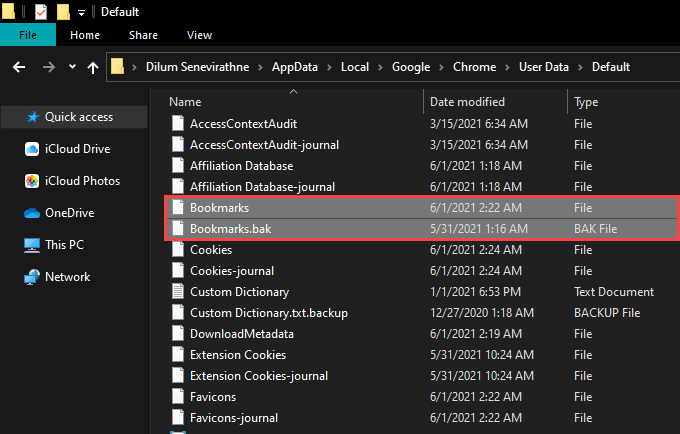Sort files by Date modified column

coord(467,102)
